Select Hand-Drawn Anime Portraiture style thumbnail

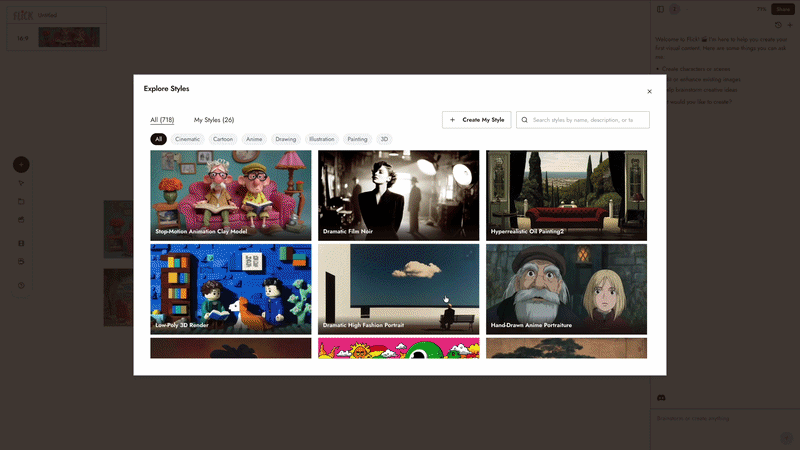tap(566, 289)
